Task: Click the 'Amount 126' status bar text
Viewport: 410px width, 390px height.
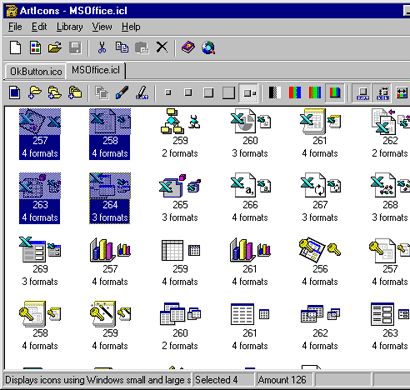Action: tap(282, 380)
